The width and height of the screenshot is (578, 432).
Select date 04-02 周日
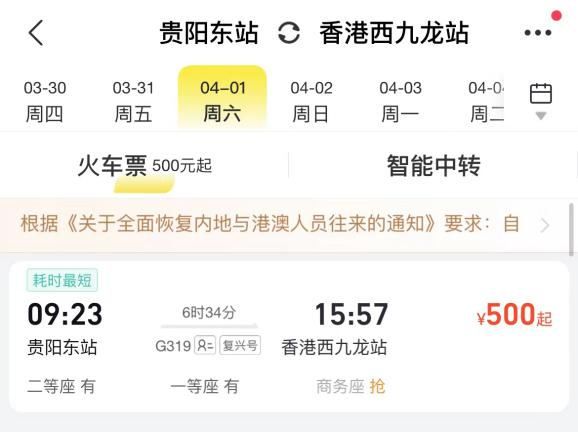click(311, 101)
